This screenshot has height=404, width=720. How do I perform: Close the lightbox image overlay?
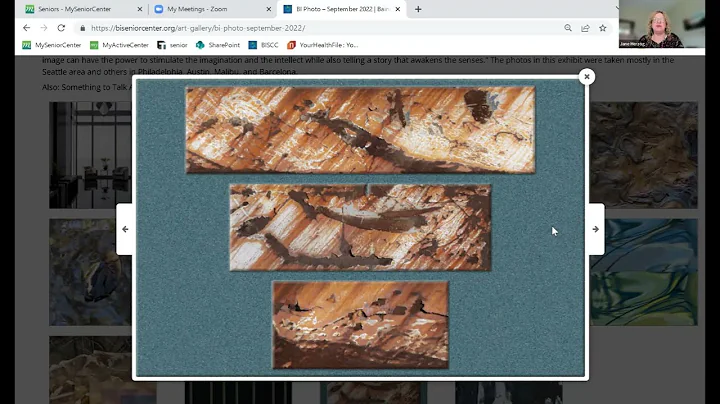[586, 77]
